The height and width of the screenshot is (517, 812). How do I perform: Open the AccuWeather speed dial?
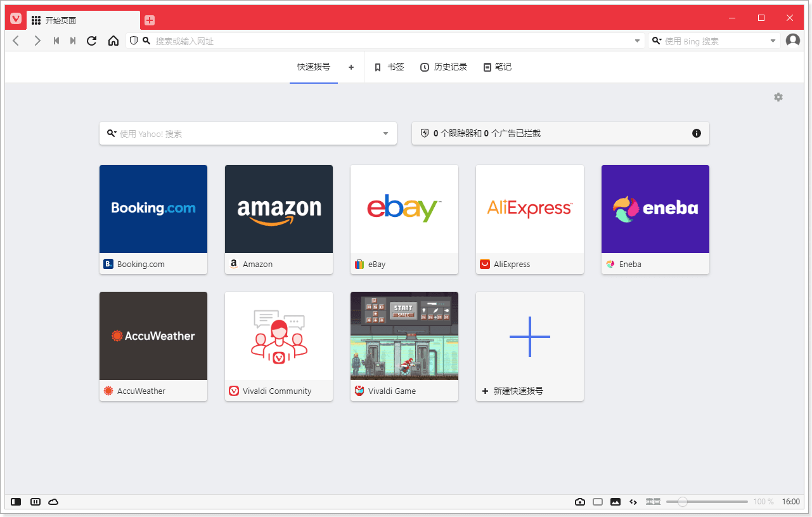coord(153,346)
